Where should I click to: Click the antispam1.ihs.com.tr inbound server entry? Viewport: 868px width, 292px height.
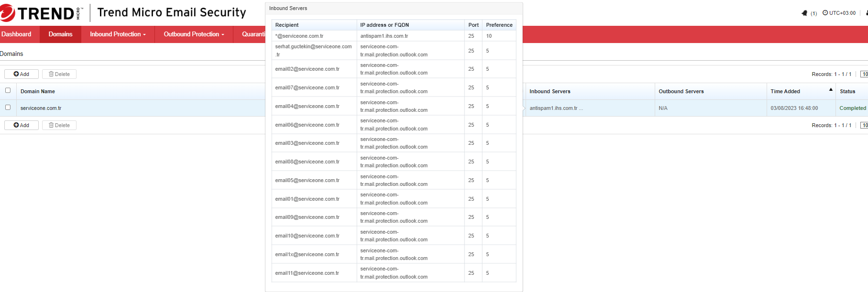tap(553, 108)
